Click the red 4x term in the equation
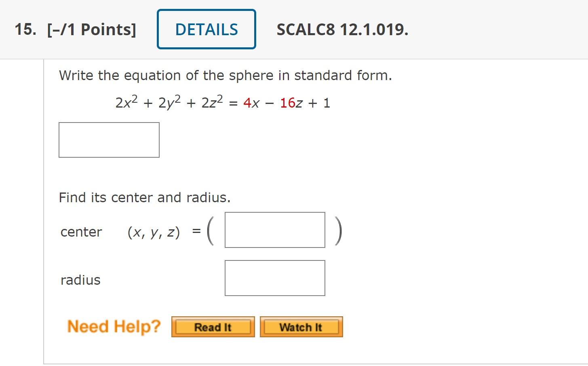 pos(253,103)
